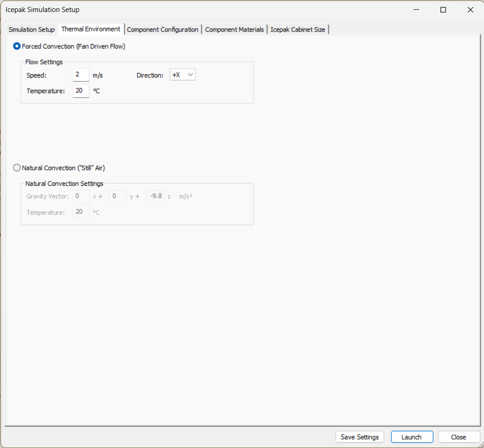
Task: Click the Direction: label
Action: [x=150, y=75]
